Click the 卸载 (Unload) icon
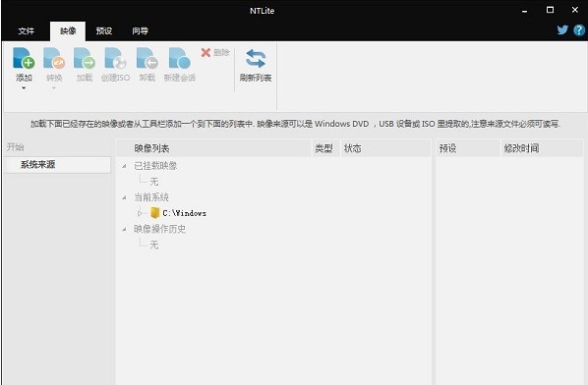588x385 pixels. tap(147, 58)
